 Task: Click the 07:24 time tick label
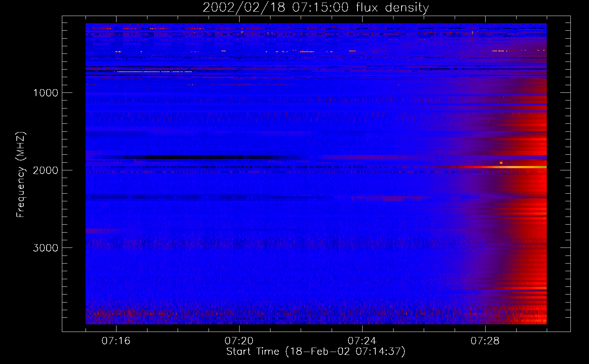(362, 341)
